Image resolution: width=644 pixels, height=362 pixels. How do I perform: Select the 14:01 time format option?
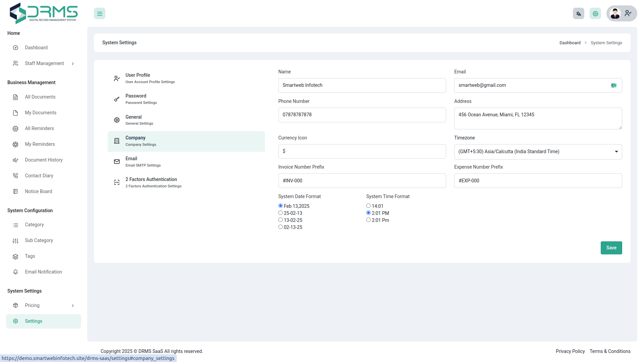(x=368, y=206)
